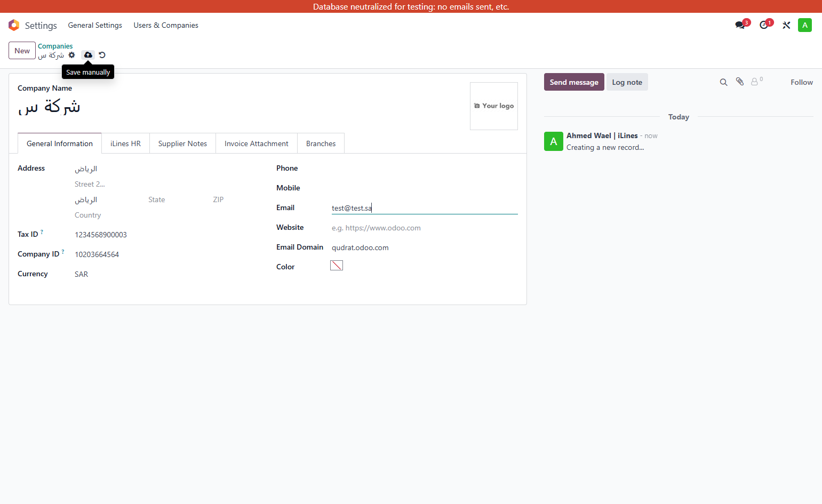Go back to the Companies breadcrumb
The image size is (822, 504).
[x=55, y=46]
